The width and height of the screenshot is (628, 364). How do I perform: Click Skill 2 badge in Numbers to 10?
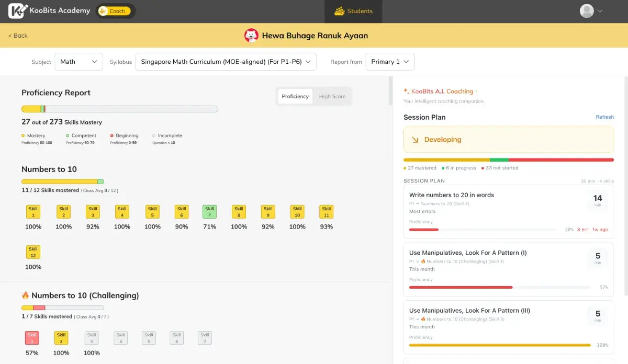tap(63, 212)
